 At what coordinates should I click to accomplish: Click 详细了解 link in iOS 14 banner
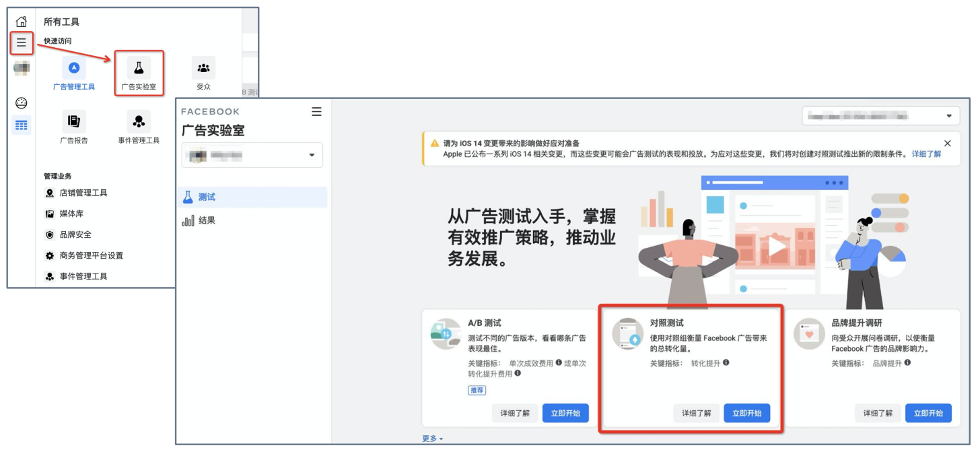926,154
